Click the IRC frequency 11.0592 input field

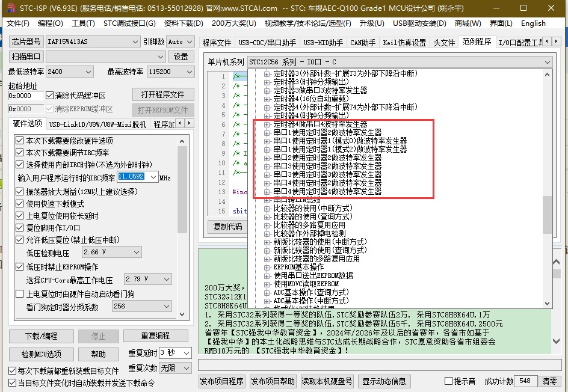[x=133, y=177]
